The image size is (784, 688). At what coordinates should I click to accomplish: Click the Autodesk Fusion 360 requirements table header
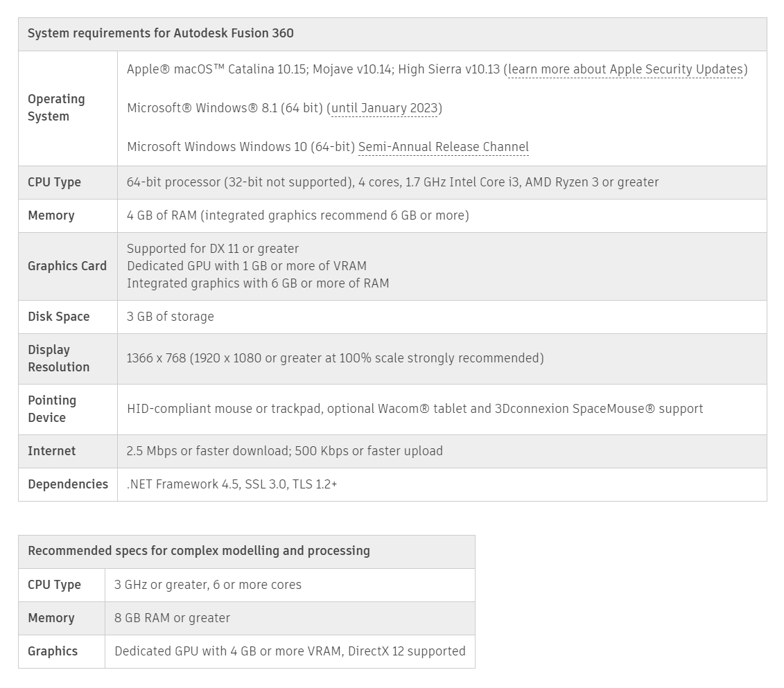(x=161, y=33)
